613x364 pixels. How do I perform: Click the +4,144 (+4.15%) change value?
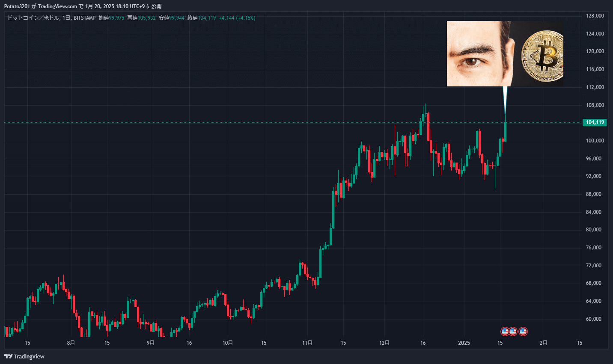[x=237, y=18]
